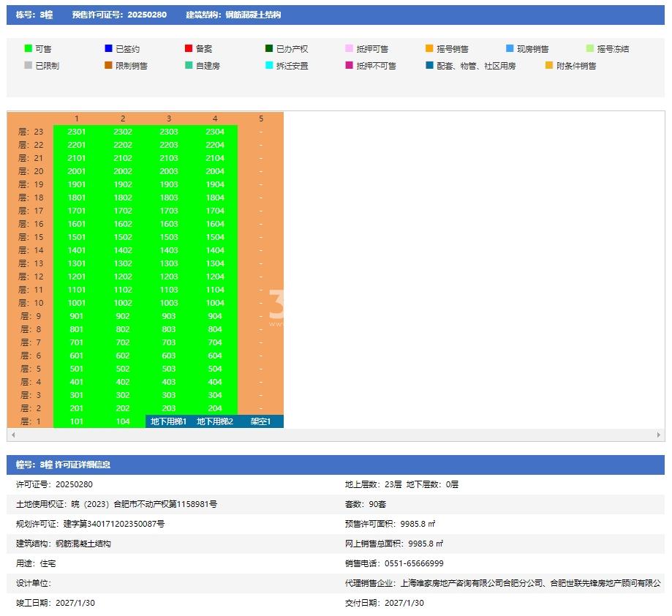Click the sales phone 0551-65666999

click(x=414, y=563)
